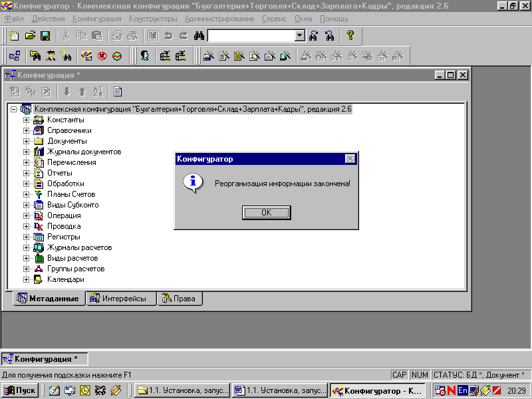Close the Конфигуратор message dialog
This screenshot has width=532, height=399.
tap(350, 159)
